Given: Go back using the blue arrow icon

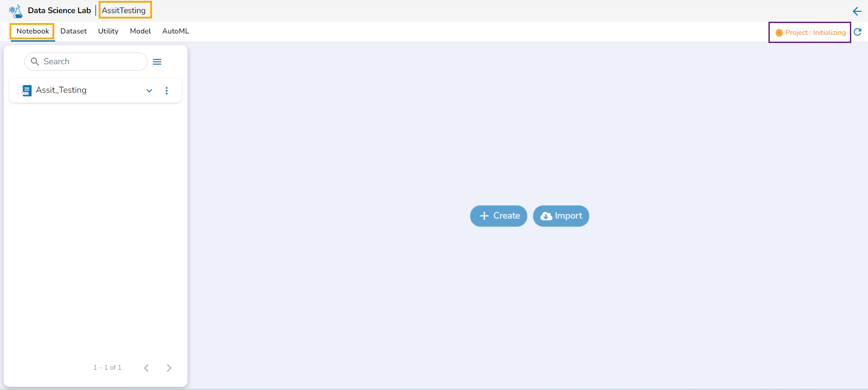Looking at the screenshot, I should tap(857, 11).
